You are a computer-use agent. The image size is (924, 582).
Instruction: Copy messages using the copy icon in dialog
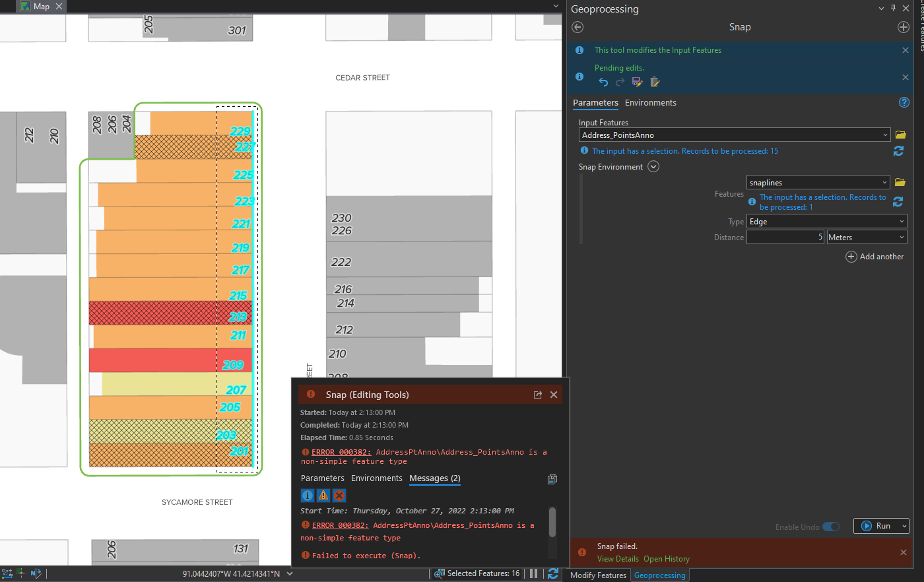552,478
